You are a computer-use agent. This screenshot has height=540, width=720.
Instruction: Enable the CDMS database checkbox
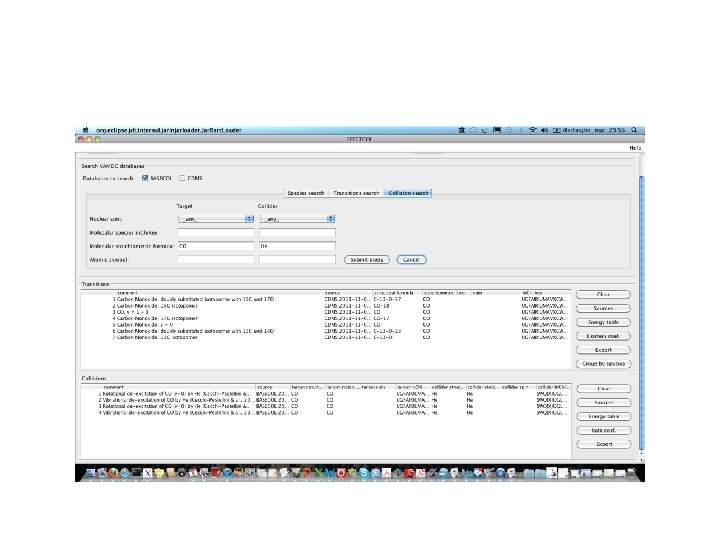click(182, 178)
